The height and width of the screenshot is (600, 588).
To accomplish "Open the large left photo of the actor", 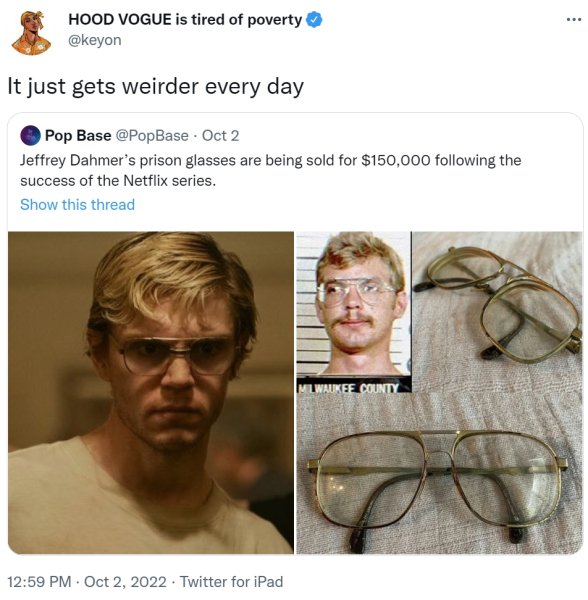I will tap(151, 393).
